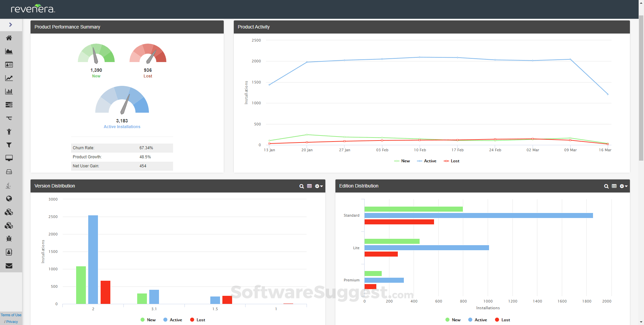This screenshot has width=644, height=325.
Task: Click the Product Activity panel header
Action: click(254, 27)
